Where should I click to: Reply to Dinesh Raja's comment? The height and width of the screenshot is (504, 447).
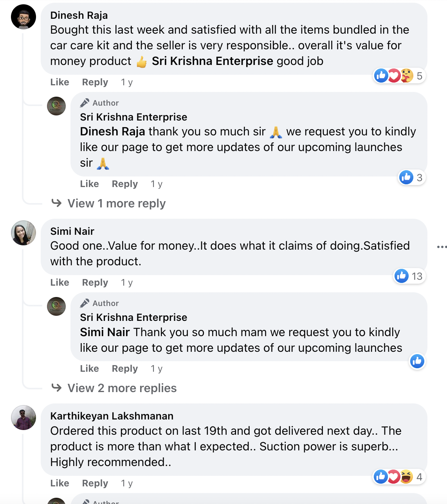[95, 82]
